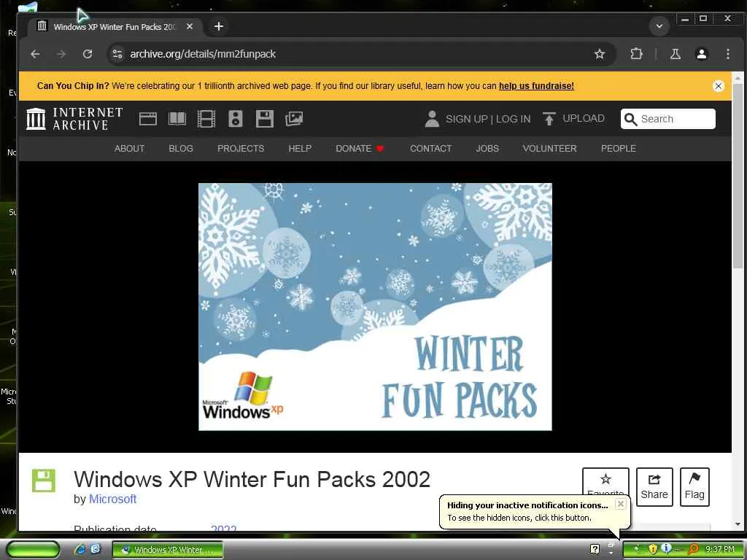
Task: Open the HELP menu item
Action: (300, 149)
